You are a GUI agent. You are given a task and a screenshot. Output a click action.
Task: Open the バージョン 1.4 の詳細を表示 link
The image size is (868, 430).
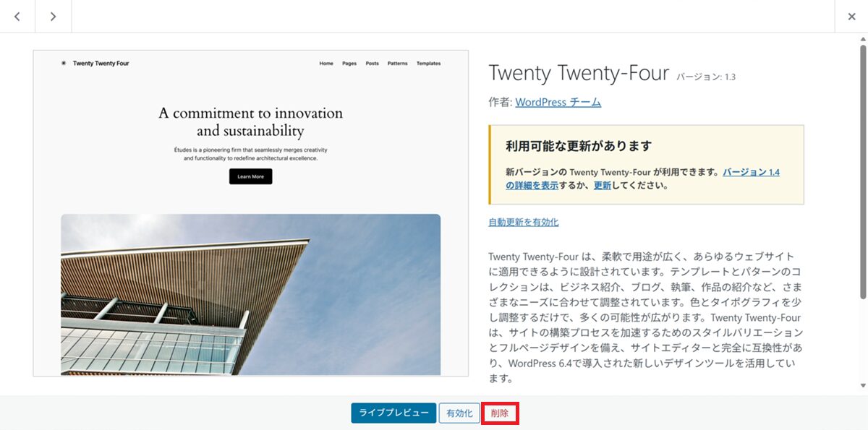click(751, 173)
